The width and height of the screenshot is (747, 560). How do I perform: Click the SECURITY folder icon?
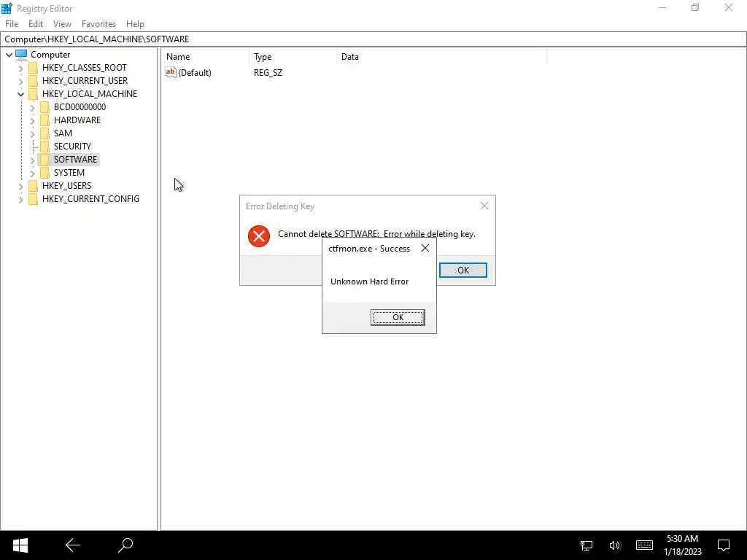[44, 146]
